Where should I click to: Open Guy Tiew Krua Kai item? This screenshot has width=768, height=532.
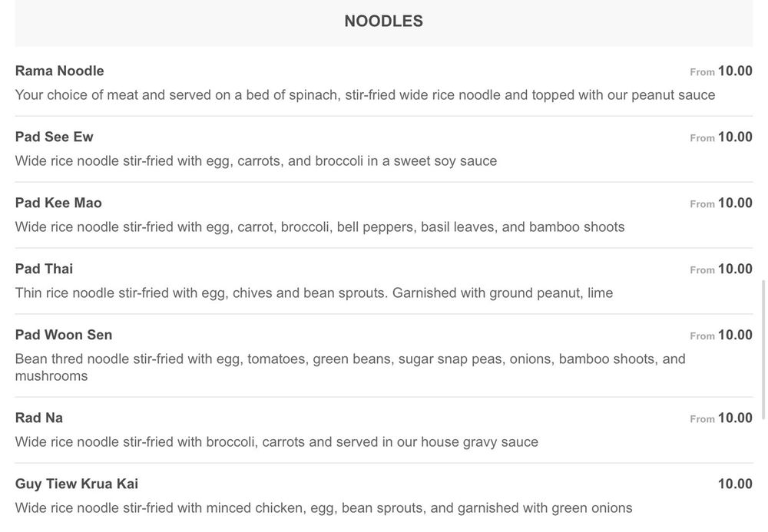point(77,484)
